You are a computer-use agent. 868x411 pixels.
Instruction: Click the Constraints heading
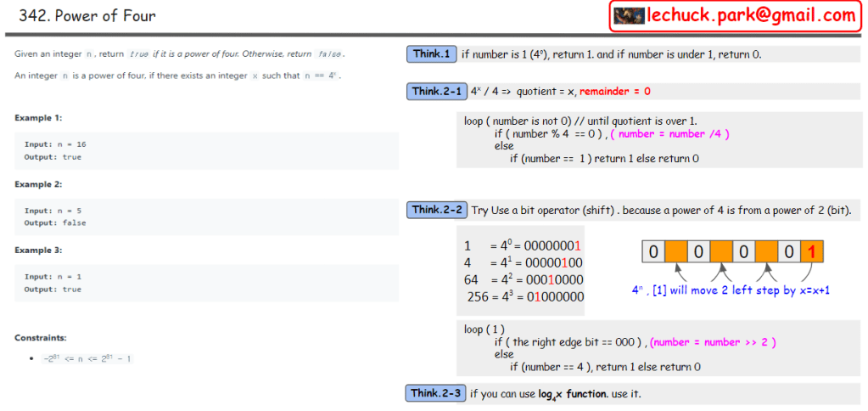(40, 338)
